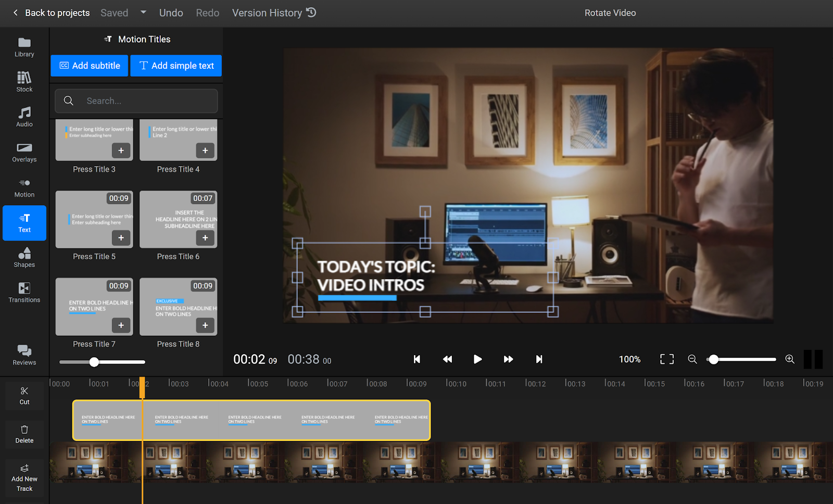Click the 00:10 mark on timeline ruler
Screen dimensions: 833x504
pyautogui.click(x=456, y=384)
